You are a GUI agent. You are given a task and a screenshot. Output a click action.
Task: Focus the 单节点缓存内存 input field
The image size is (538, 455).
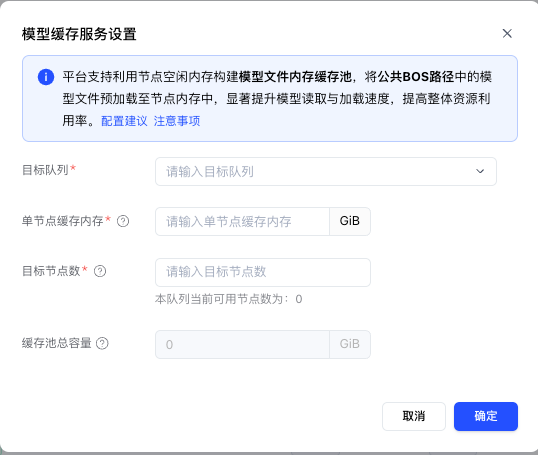[242, 221]
